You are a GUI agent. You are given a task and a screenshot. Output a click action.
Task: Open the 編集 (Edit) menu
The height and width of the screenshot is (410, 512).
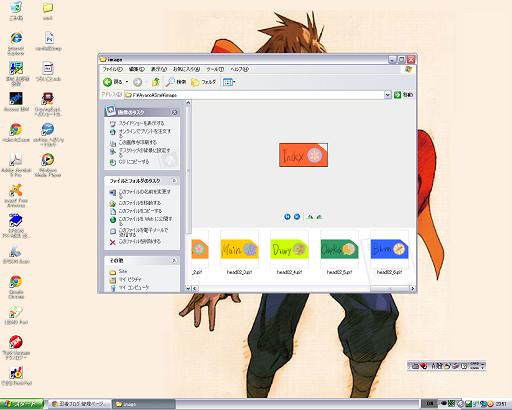point(136,69)
